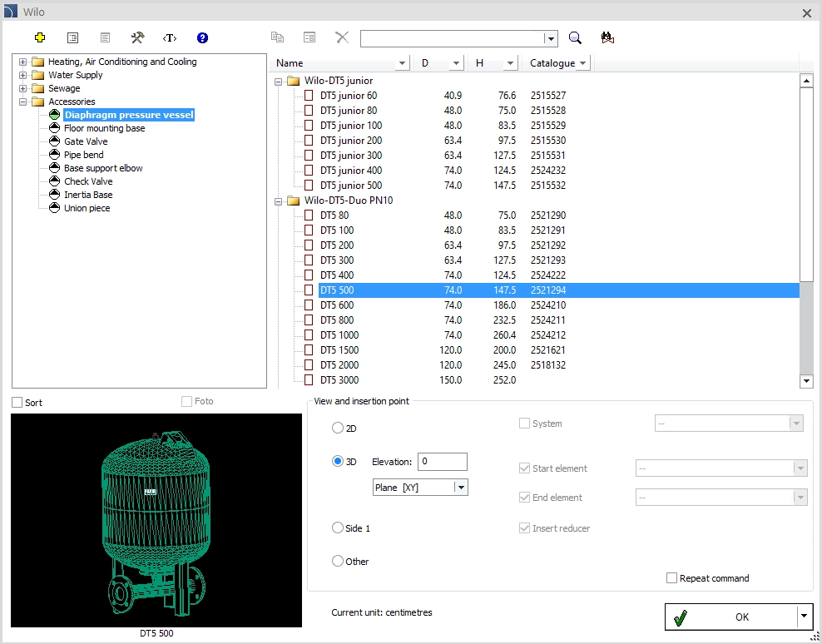Select Union piece accessory item
Viewport: 822px width, 644px height.
click(87, 208)
